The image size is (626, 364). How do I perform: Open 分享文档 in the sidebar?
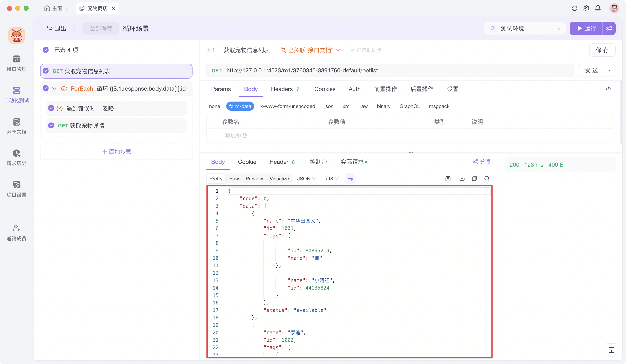tap(16, 126)
